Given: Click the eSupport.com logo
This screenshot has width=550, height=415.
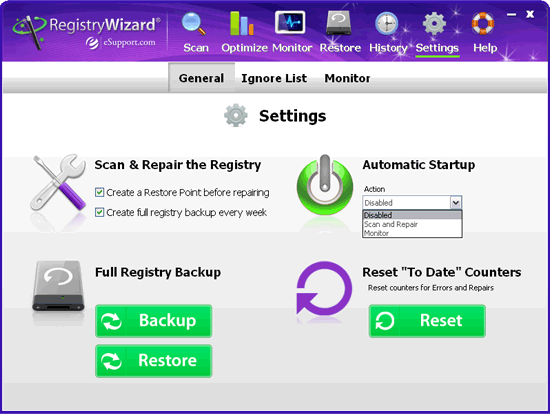Looking at the screenshot, I should (121, 43).
